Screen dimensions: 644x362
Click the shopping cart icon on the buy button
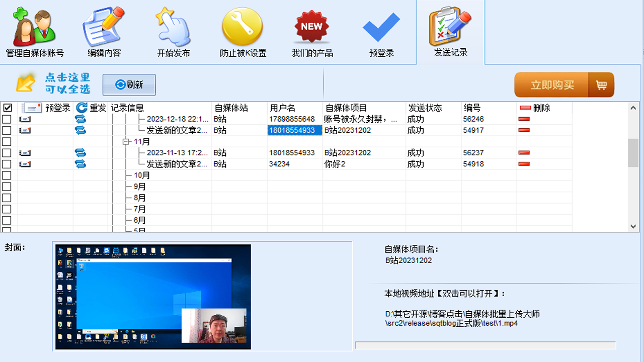(602, 85)
